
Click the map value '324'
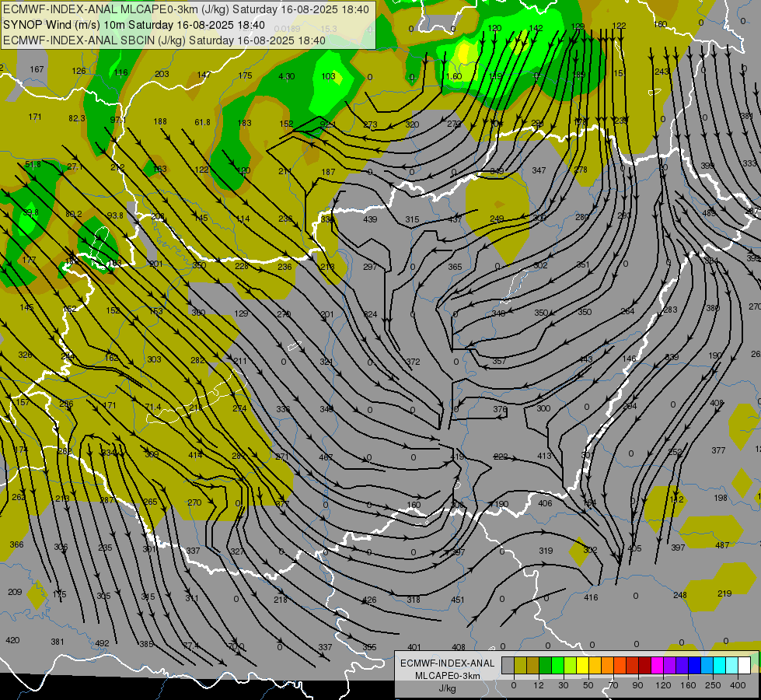point(370,314)
